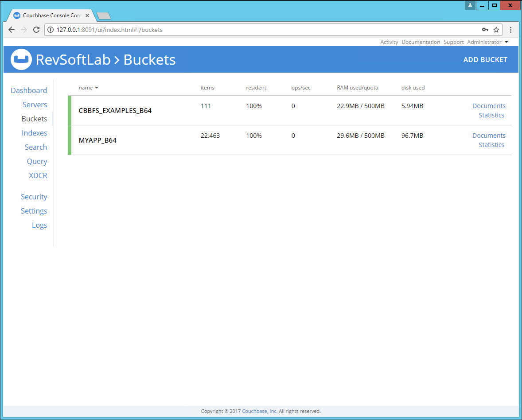Click the 'RAM used/quota' column header

358,88
